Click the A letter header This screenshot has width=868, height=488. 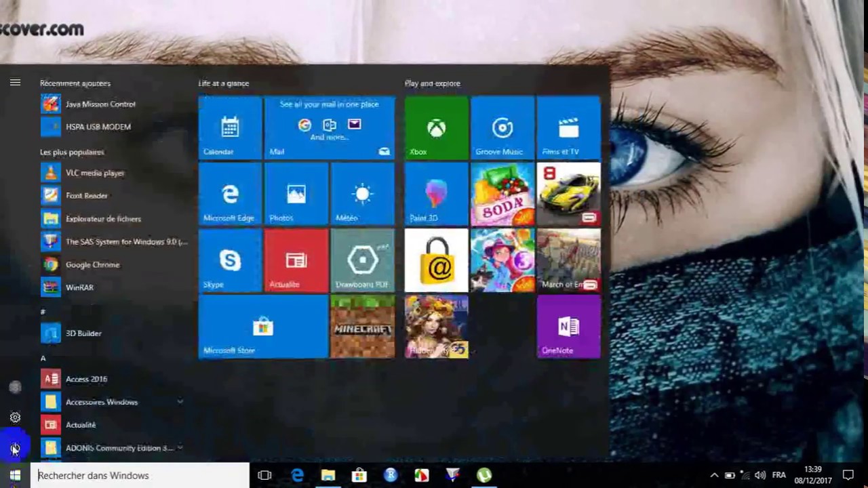coord(43,358)
